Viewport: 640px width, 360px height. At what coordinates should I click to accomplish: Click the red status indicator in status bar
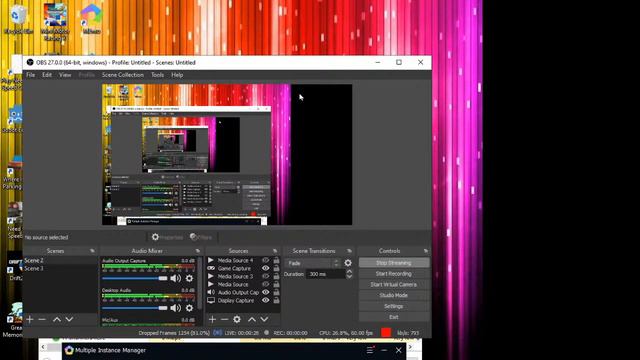coord(386,332)
